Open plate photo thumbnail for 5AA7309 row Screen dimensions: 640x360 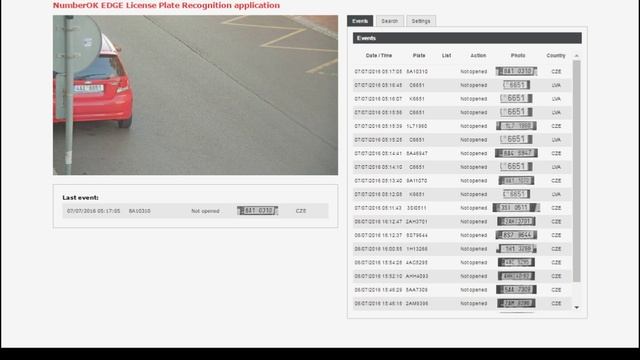[516, 289]
